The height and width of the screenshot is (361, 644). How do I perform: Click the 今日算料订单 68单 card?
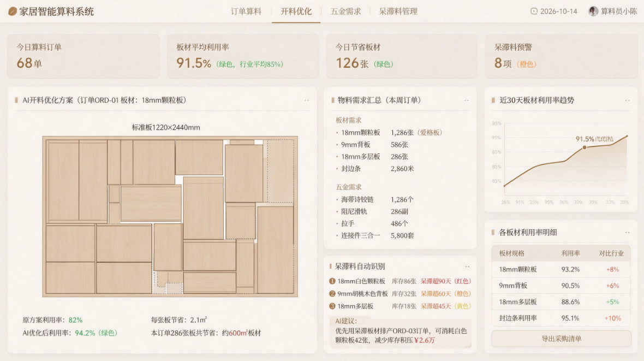(84, 56)
